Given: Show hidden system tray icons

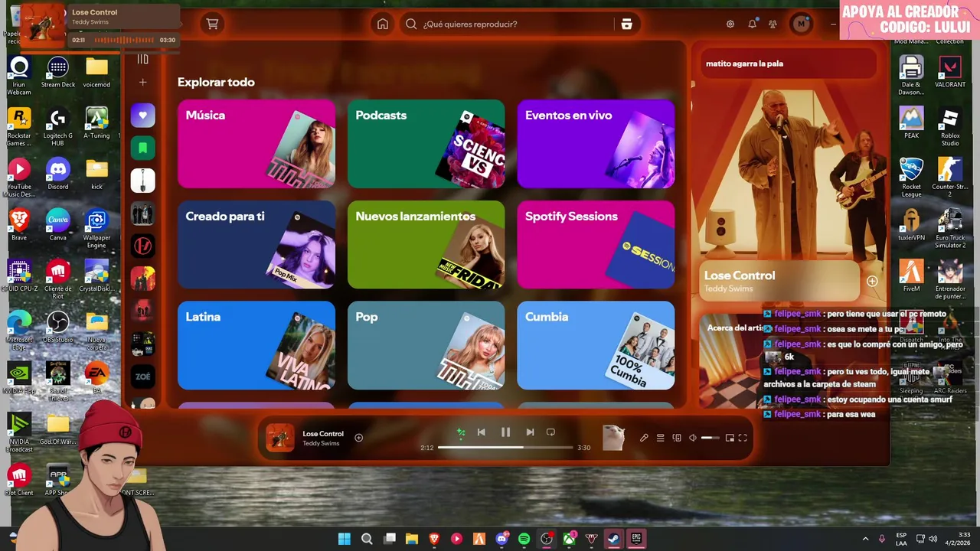Looking at the screenshot, I should [865, 539].
